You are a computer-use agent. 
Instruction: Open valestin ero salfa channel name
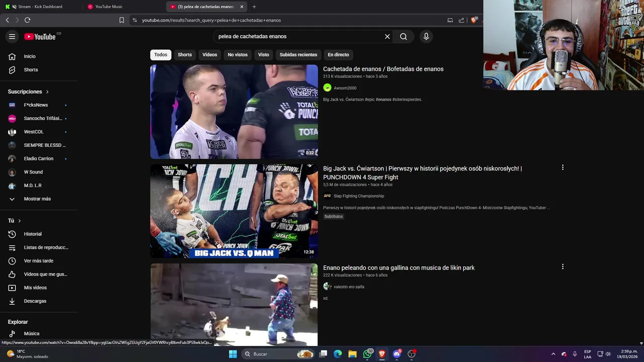pyautogui.click(x=349, y=287)
